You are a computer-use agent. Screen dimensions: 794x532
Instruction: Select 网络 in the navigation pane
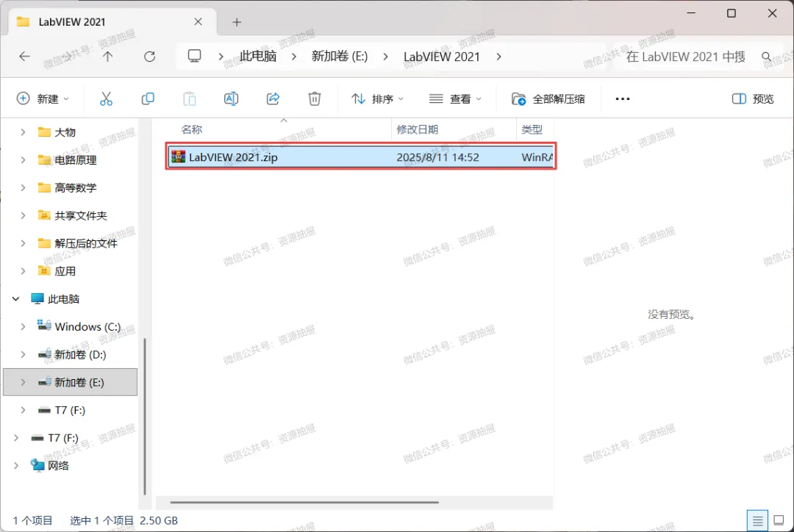pyautogui.click(x=58, y=465)
